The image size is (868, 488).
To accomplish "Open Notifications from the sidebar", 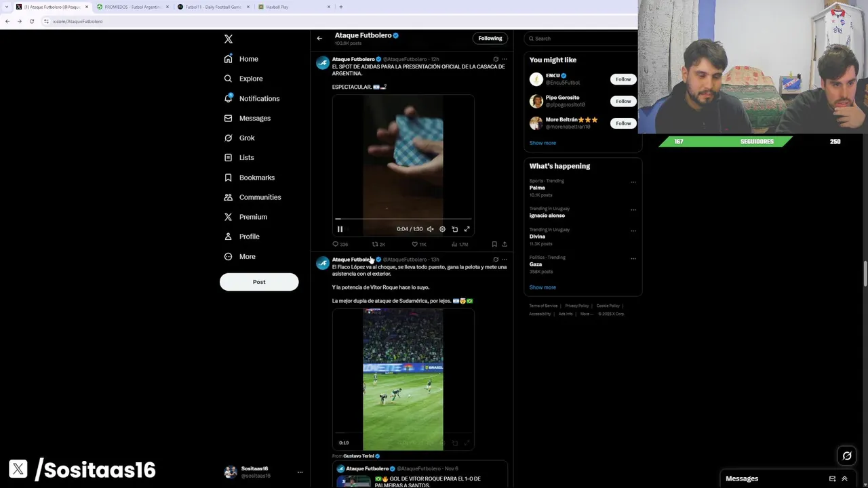I will [252, 98].
